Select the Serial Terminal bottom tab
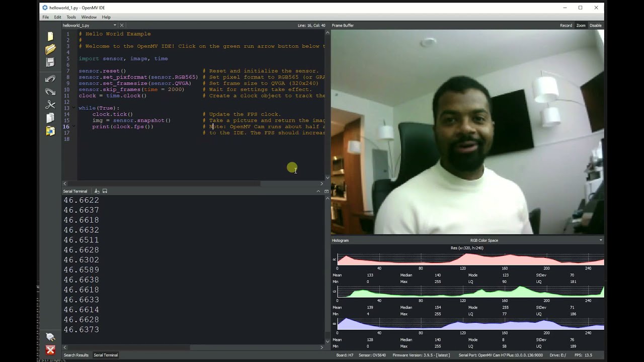644x362 pixels. coord(106,355)
